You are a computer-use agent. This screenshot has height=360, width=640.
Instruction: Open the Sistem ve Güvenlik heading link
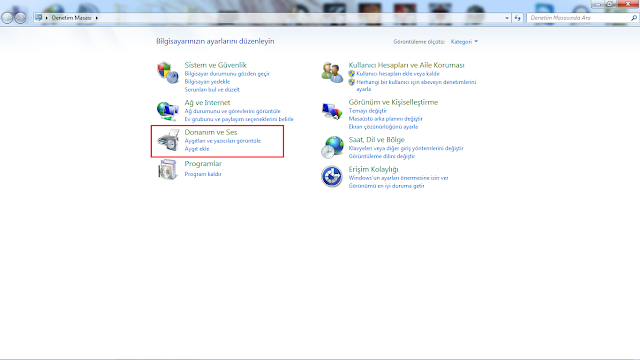(x=216, y=65)
